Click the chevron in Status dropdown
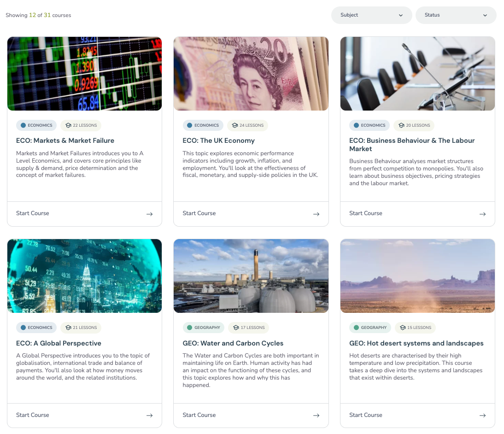Viewport: 504px width, 434px height. 485,15
